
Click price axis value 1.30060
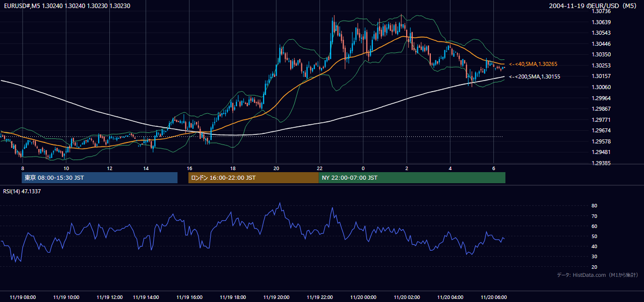pos(601,87)
